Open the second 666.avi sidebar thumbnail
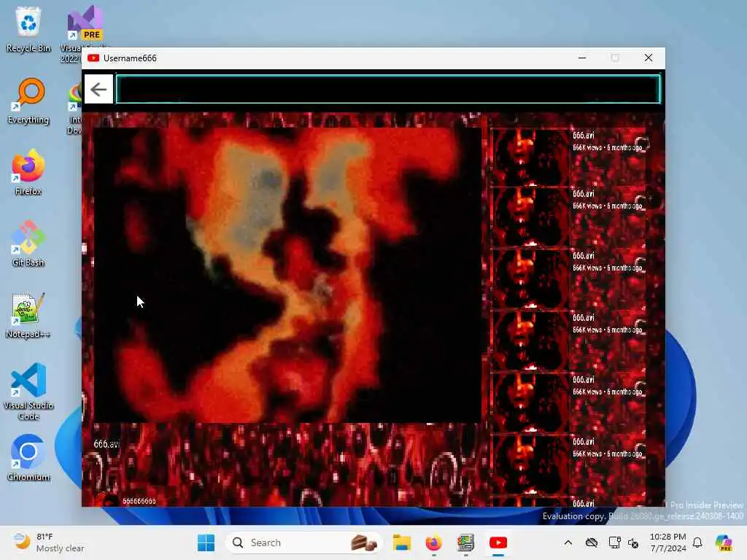747x560 pixels. [530, 217]
